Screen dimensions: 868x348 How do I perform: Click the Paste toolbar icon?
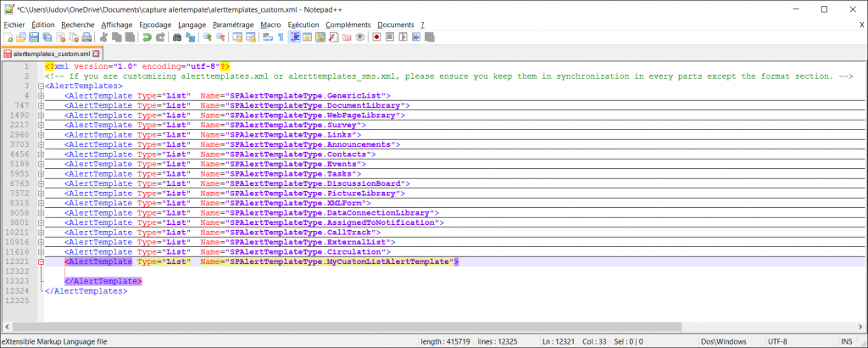click(130, 37)
